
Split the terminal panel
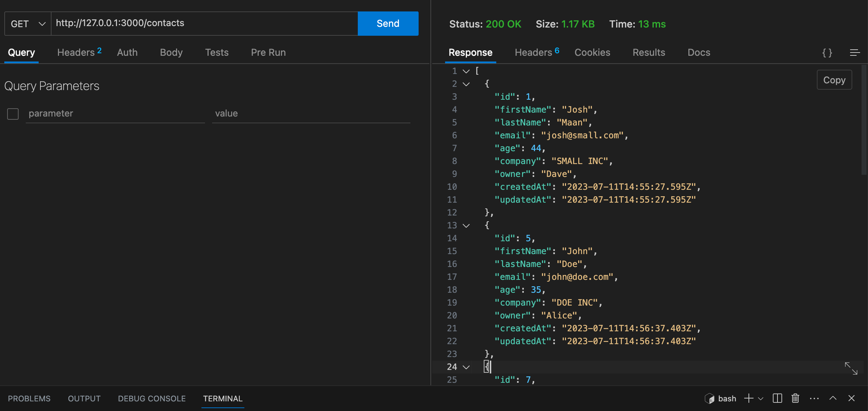click(x=777, y=398)
